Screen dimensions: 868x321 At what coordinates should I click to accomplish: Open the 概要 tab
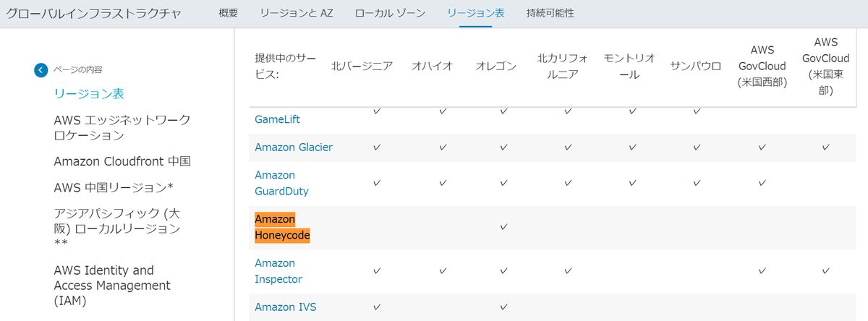click(x=228, y=13)
